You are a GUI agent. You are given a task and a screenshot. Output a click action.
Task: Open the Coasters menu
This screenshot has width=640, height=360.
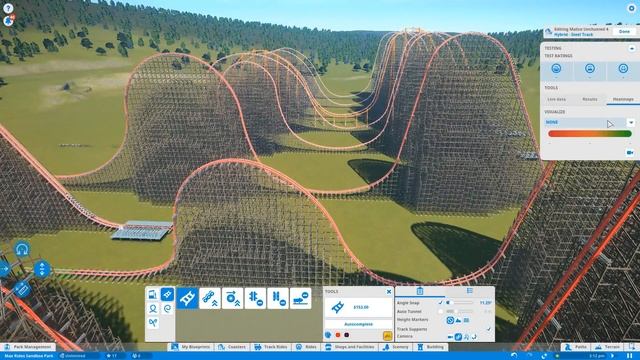[x=232, y=347]
